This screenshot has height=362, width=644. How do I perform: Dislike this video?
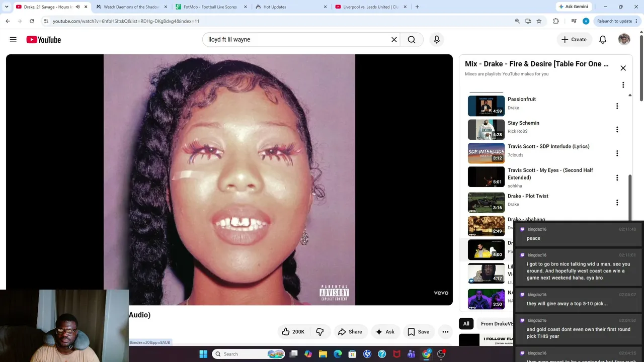pyautogui.click(x=320, y=332)
